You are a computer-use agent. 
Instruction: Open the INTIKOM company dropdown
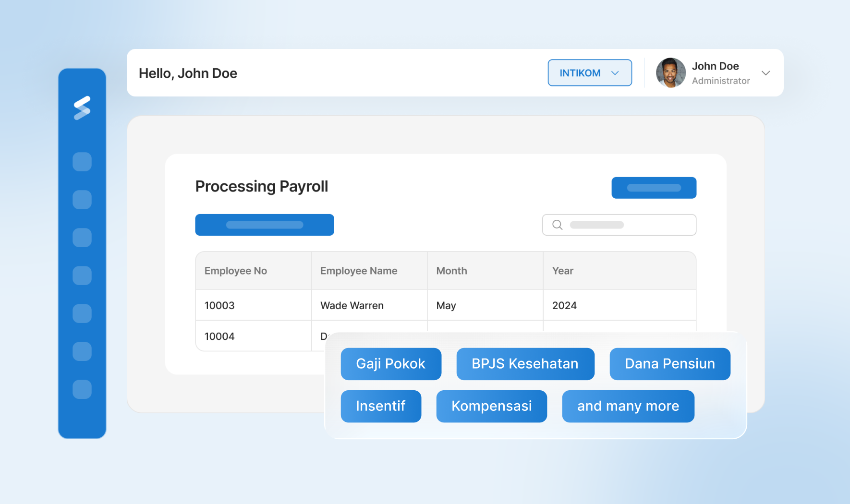coord(590,72)
